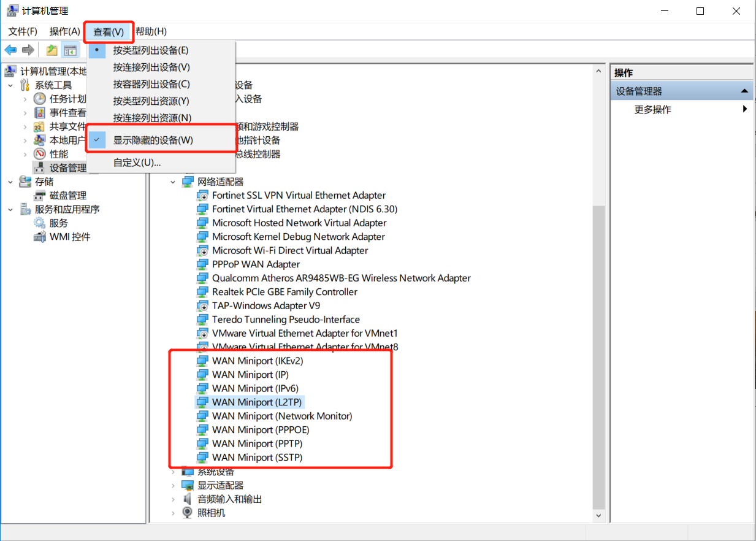Click the 设备管理 icon in left tree

[39, 167]
